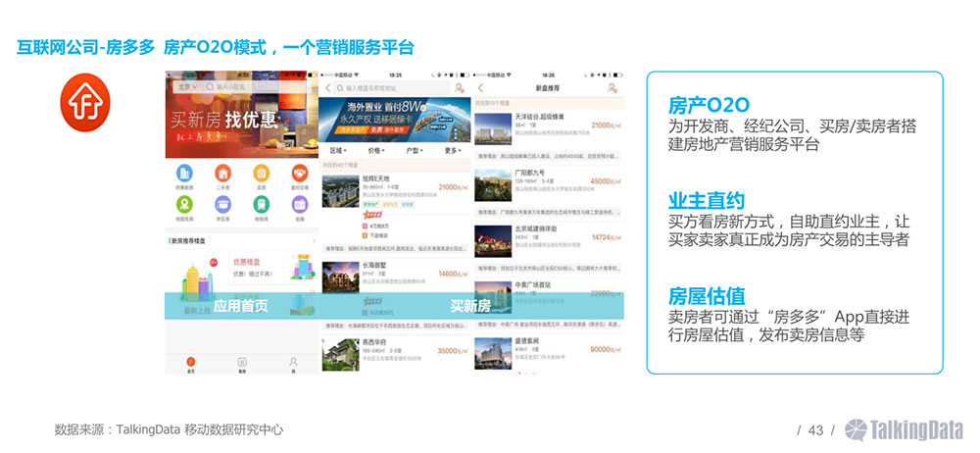Click the 14724 price of 北京城建徜徉街

606,237
